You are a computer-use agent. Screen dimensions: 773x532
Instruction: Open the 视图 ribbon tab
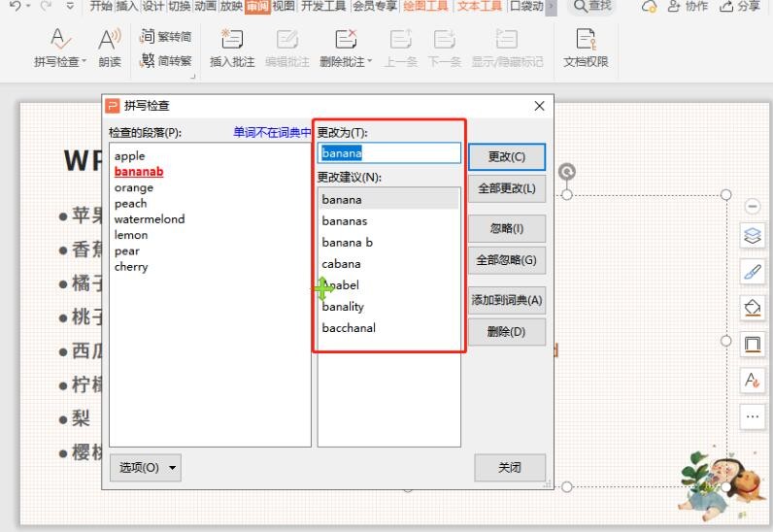point(283,7)
